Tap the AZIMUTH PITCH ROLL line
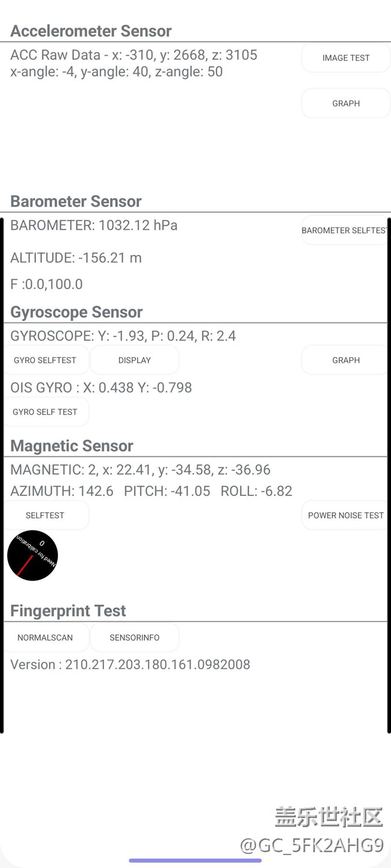Viewport: 391px width, 868px height. click(151, 491)
